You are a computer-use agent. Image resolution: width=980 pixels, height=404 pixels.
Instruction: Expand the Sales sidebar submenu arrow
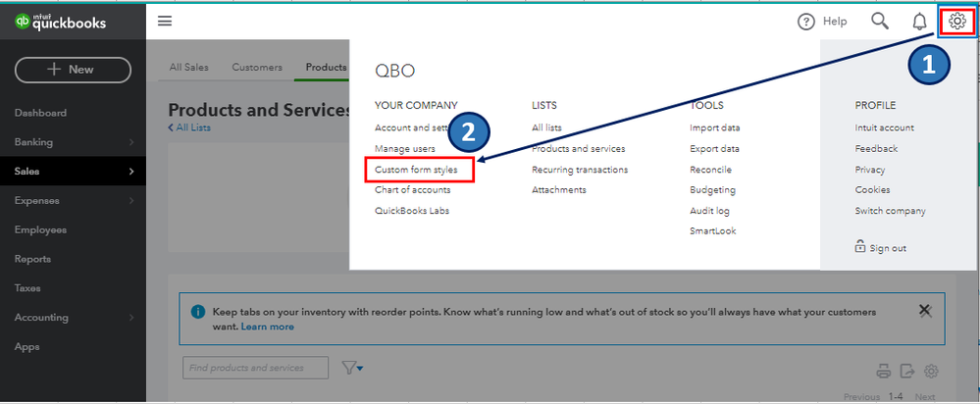[x=131, y=171]
